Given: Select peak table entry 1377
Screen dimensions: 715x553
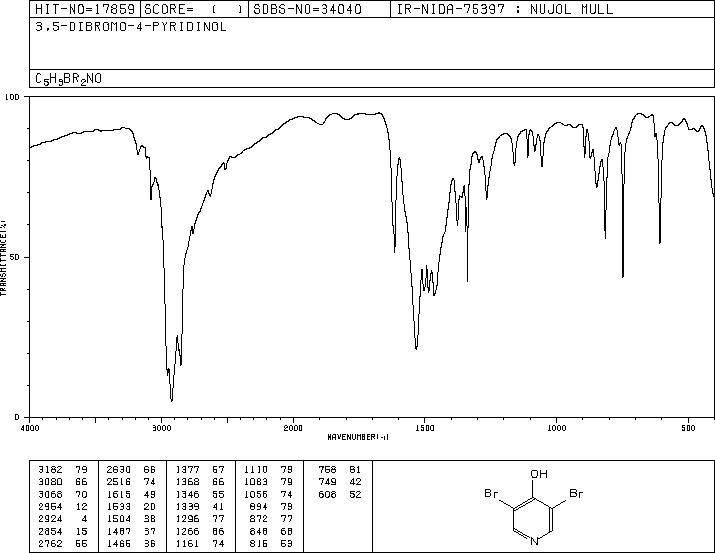Looking at the screenshot, I should [200, 470].
